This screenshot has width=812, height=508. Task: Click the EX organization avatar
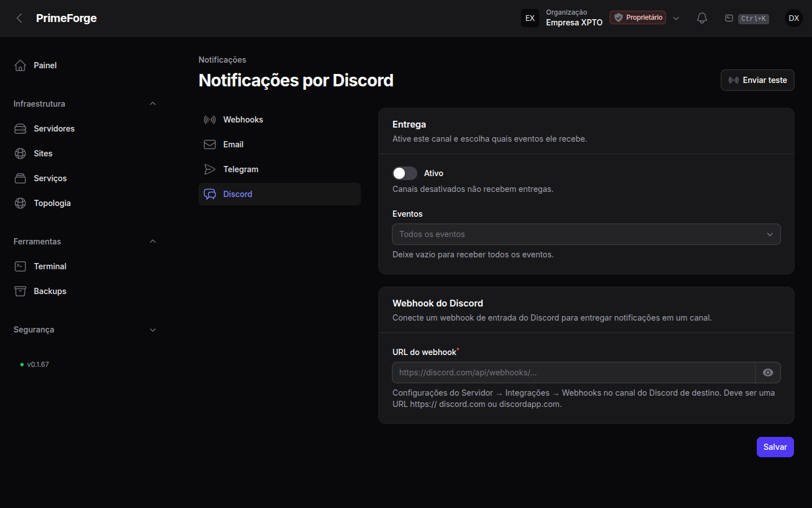pyautogui.click(x=530, y=18)
